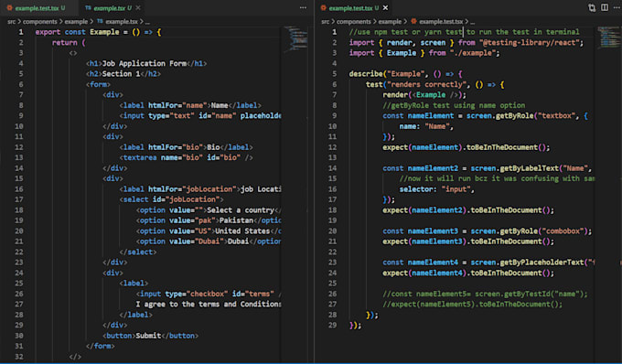
Task: Click the 'Section 1' h2 line
Action: pyautogui.click(x=123, y=74)
